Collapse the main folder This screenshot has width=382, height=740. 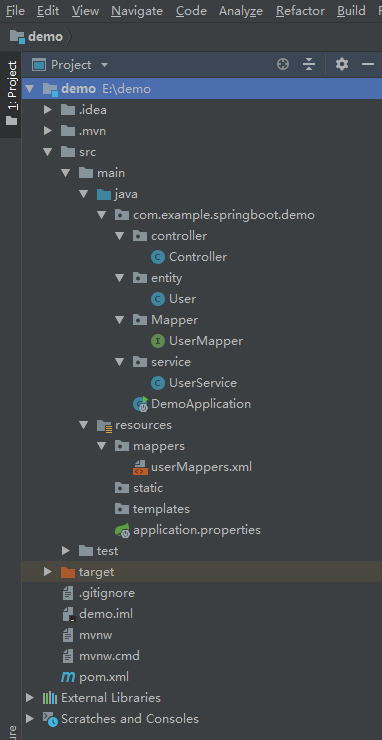point(66,173)
